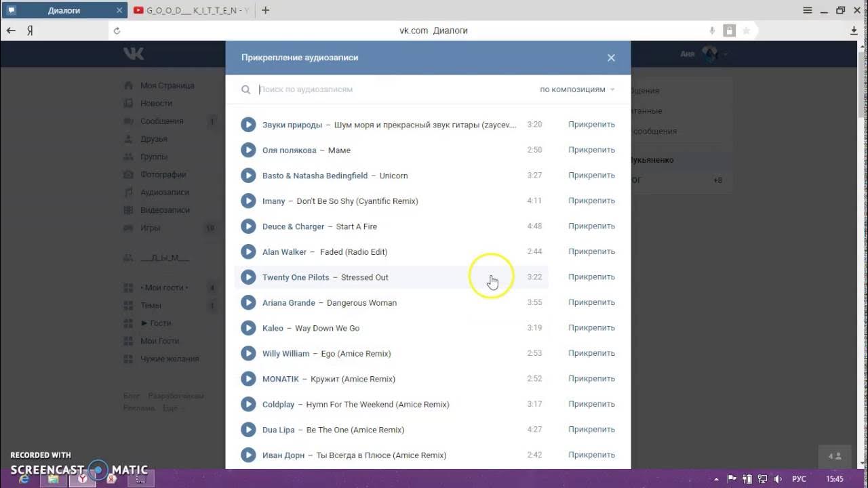Attach Willy William Ego remix
Screen dimensions: 868x488
(x=591, y=353)
